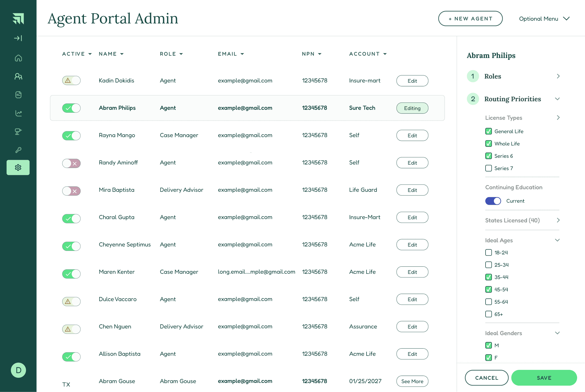Image resolution: width=585 pixels, height=392 pixels.
Task: Click the SAVE button
Action: 544,378
